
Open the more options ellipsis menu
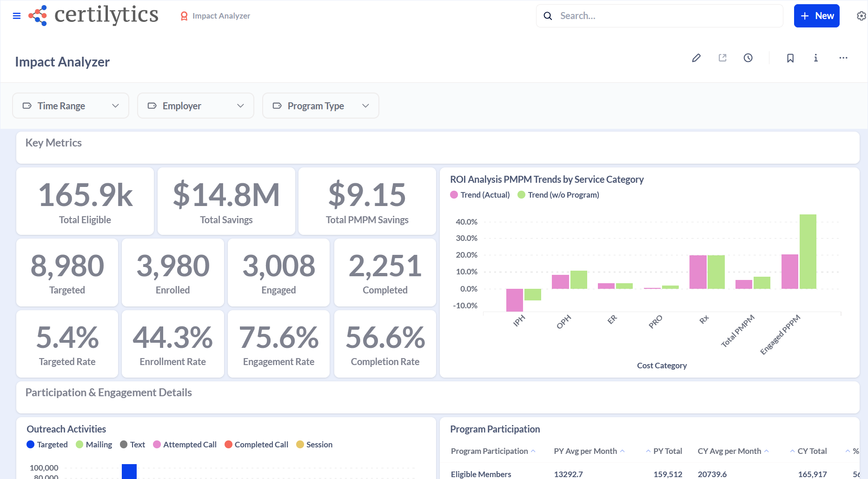tap(843, 58)
